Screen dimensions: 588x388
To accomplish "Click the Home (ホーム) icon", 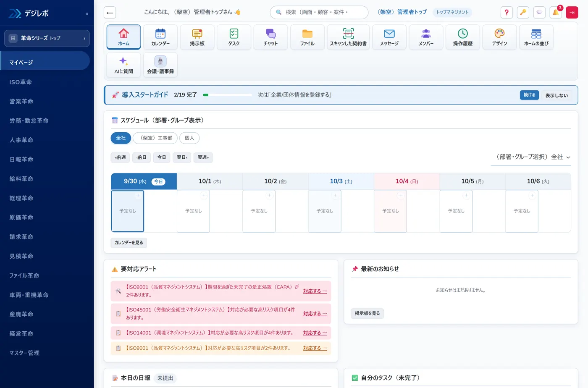I will [123, 37].
